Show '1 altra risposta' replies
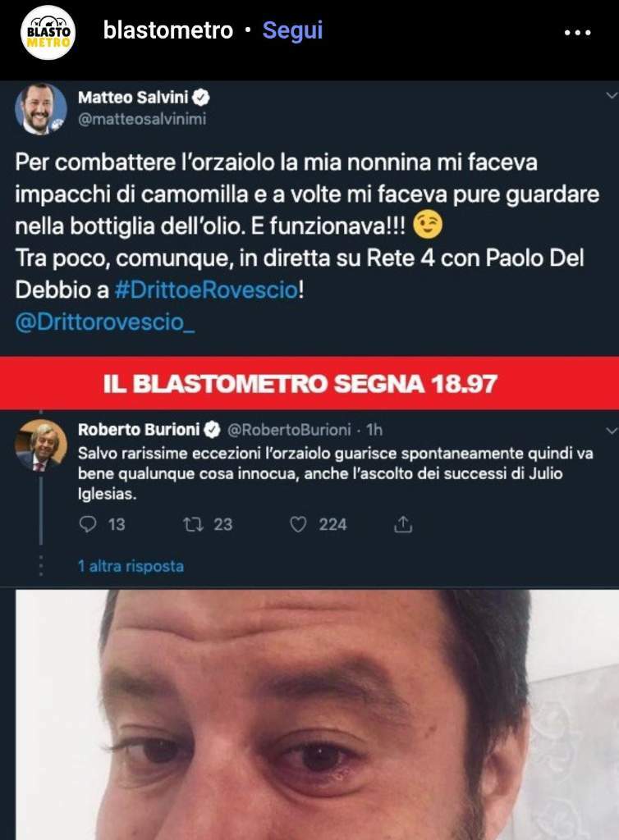 [x=131, y=566]
